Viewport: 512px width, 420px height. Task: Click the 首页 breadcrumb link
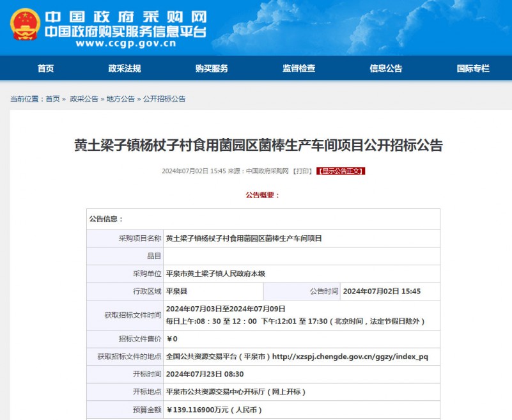(x=53, y=99)
